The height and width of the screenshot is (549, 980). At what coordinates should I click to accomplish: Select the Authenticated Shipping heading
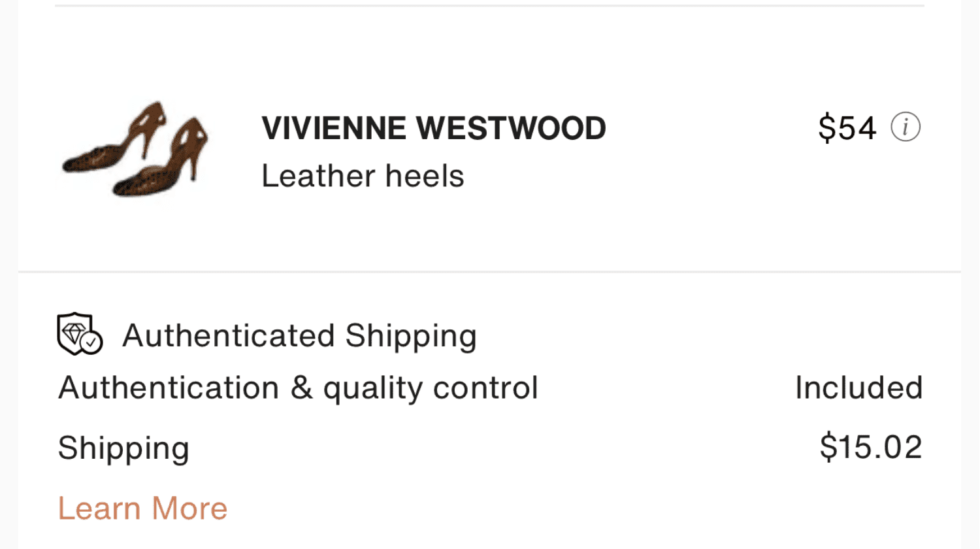[x=299, y=336]
